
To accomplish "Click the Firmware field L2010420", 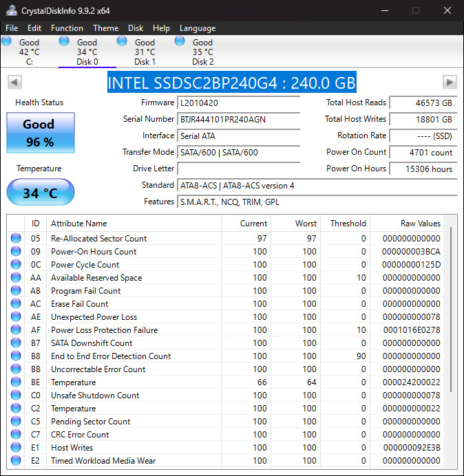I will coord(238,103).
